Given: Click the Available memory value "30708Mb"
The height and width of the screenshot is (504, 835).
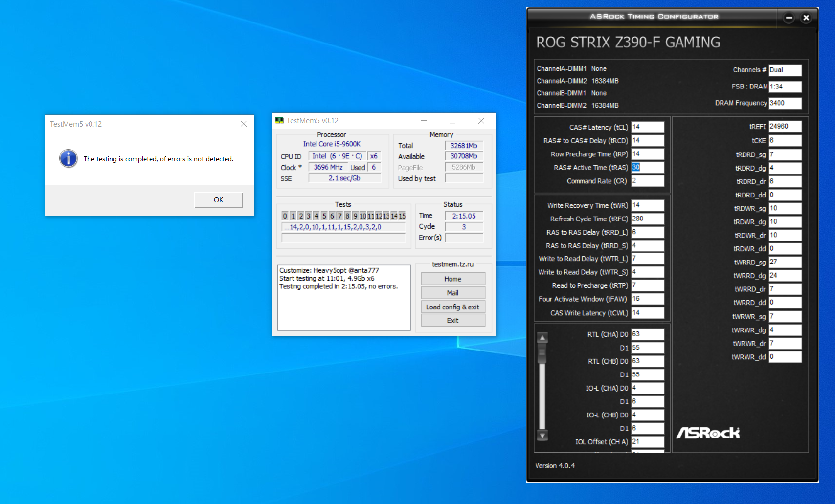Looking at the screenshot, I should [x=464, y=156].
